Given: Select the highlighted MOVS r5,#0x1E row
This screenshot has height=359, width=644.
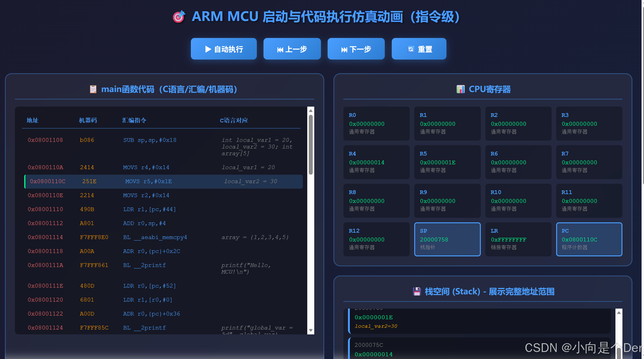Looking at the screenshot, I should coord(164,181).
